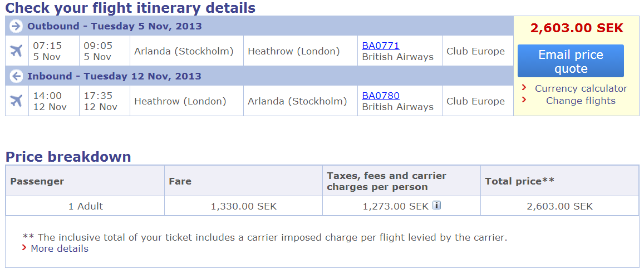Click the inbound left-arrow circle icon

click(17, 76)
